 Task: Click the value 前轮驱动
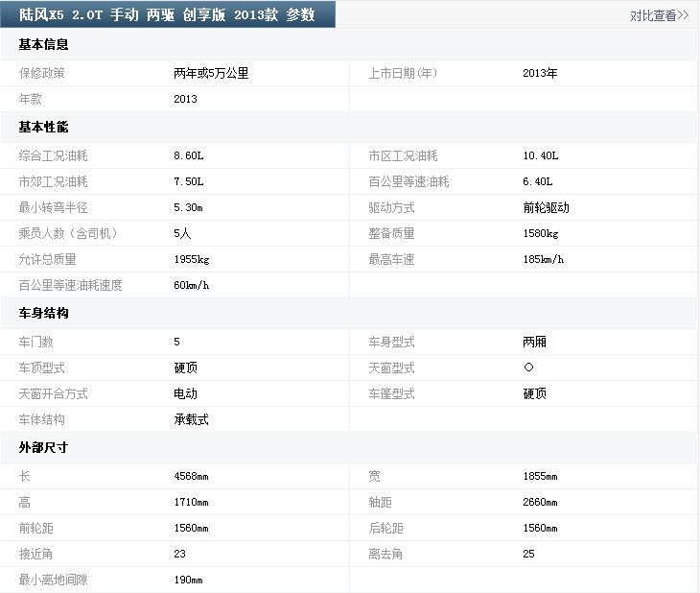tap(546, 208)
